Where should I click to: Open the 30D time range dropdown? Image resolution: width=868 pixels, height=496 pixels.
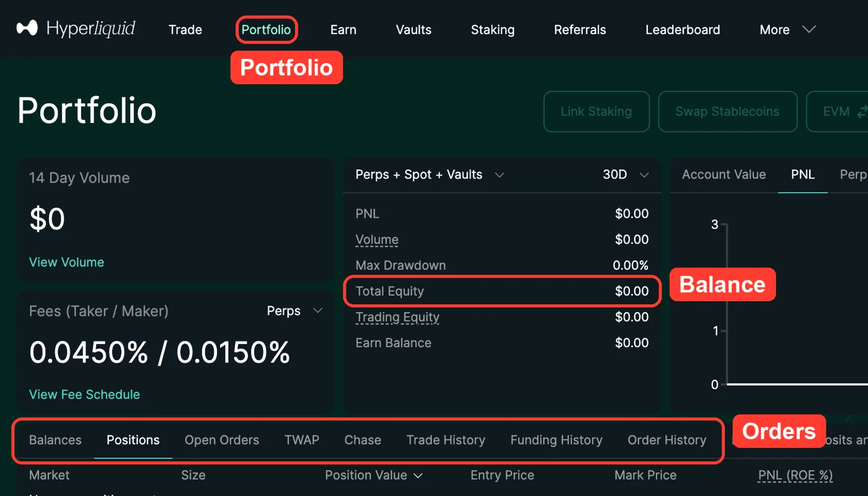626,175
